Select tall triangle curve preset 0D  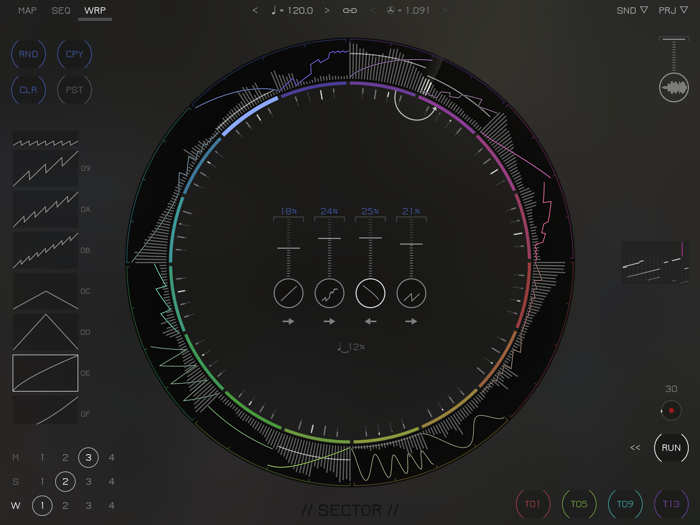click(46, 332)
